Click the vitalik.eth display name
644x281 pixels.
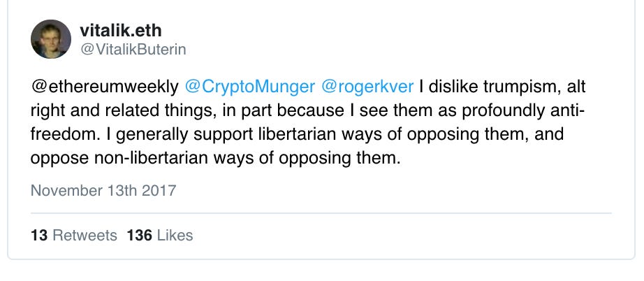(121, 30)
